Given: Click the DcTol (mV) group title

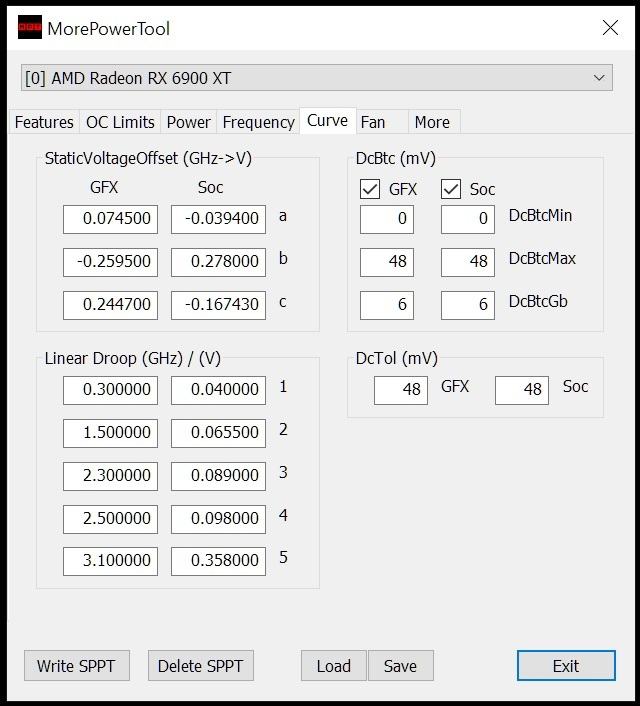Looking at the screenshot, I should tap(397, 359).
